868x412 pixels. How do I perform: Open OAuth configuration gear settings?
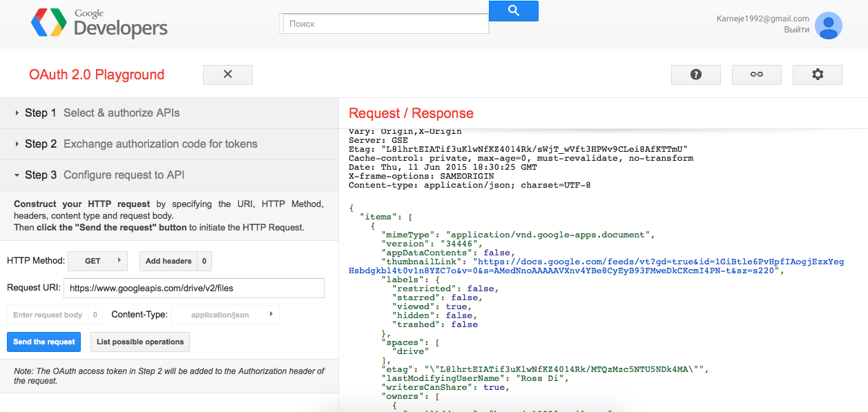[818, 75]
